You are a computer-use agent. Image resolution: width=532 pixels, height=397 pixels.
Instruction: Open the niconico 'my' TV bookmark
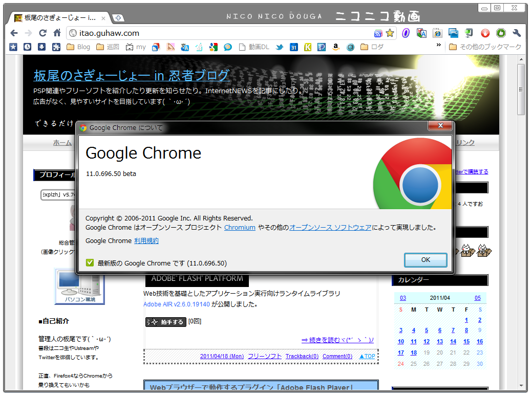[136, 47]
